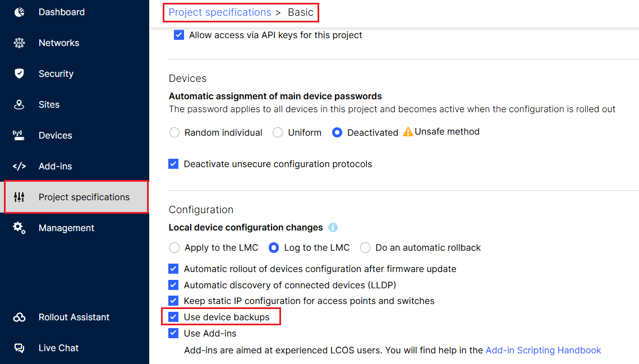Click the Project specifications breadcrumb link
The height and width of the screenshot is (364, 639).
click(219, 12)
